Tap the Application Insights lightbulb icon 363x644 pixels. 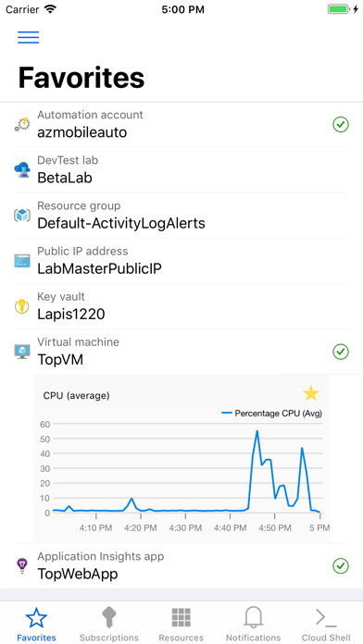pos(22,566)
